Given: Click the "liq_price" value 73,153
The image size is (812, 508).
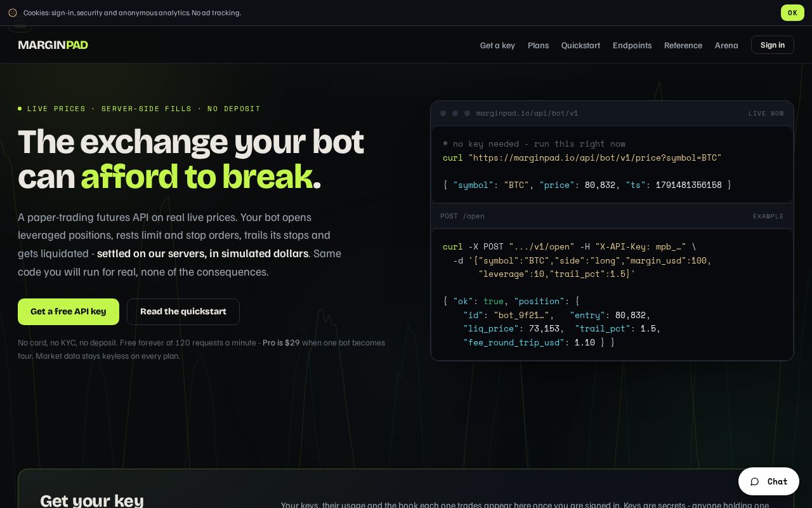Looking at the screenshot, I should tap(544, 328).
